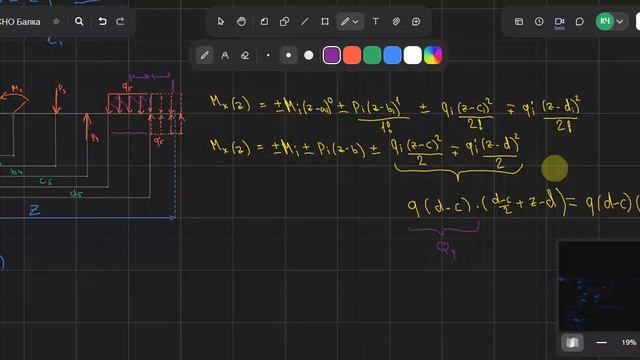Viewport: 640px width, 360px height.
Task: Open the attachment paperclip tool
Action: (396, 21)
